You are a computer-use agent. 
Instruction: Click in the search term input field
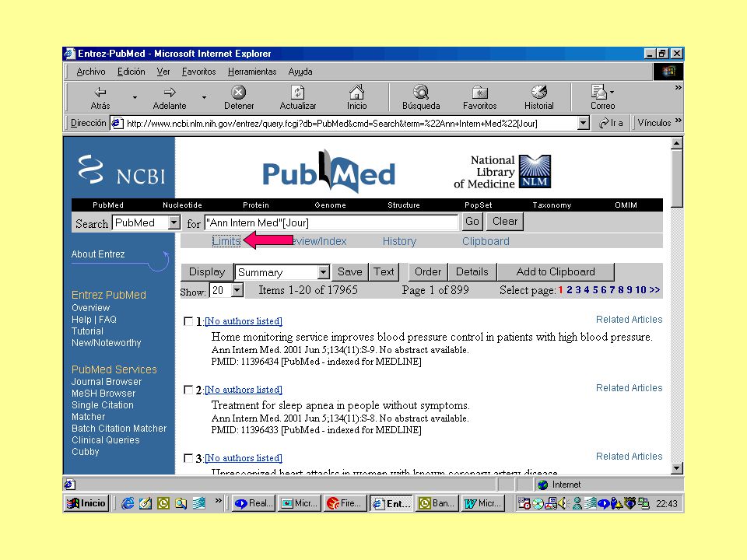331,222
